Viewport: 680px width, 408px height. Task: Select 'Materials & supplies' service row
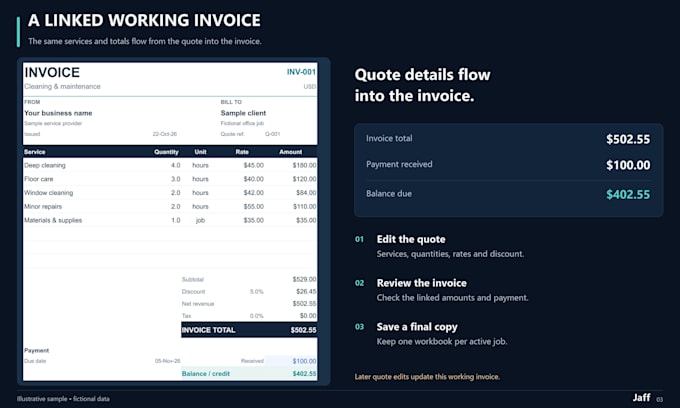(x=170, y=220)
